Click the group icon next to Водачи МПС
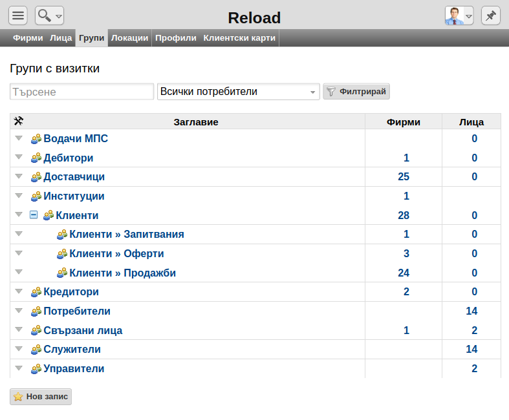509x420 pixels. [36, 138]
